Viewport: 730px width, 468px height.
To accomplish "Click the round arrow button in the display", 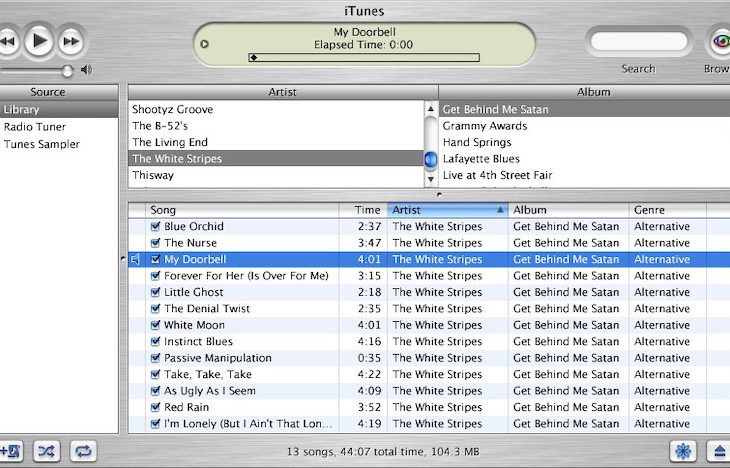I will (204, 44).
